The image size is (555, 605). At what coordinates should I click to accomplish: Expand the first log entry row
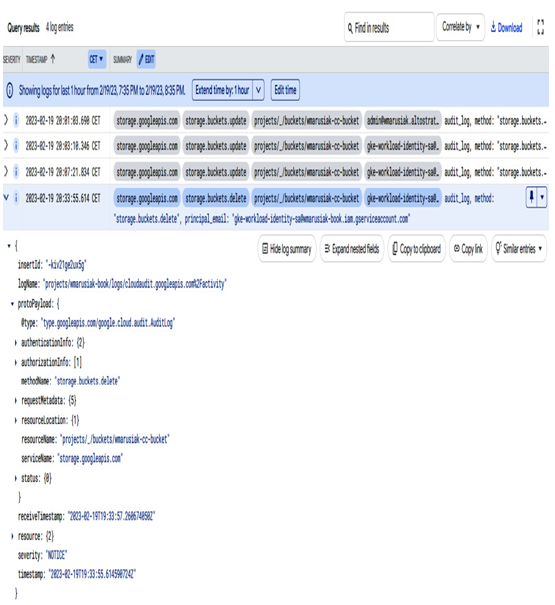point(6,120)
